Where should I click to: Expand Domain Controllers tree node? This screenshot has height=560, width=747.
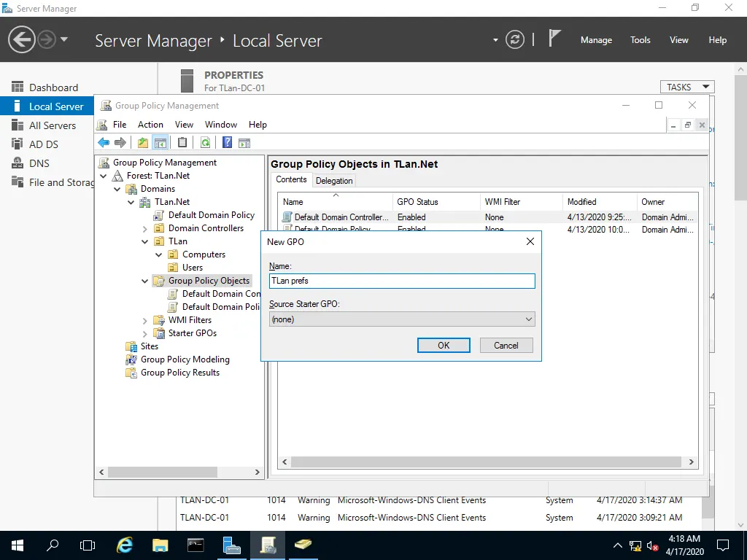point(145,228)
